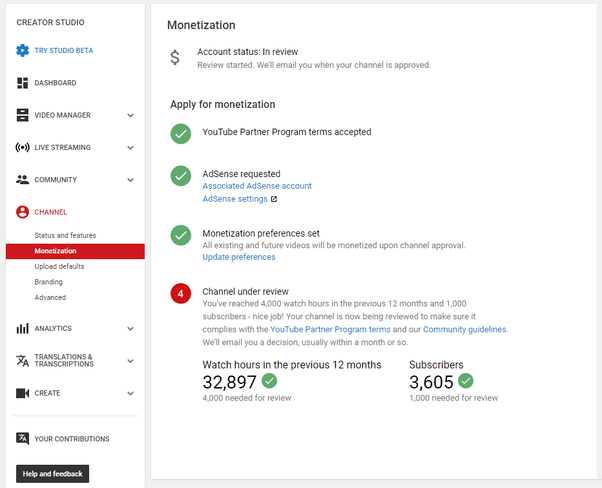Viewport: 602px width, 488px height.
Task: Click the CREATOR STUDIO heading
Action: (x=50, y=22)
